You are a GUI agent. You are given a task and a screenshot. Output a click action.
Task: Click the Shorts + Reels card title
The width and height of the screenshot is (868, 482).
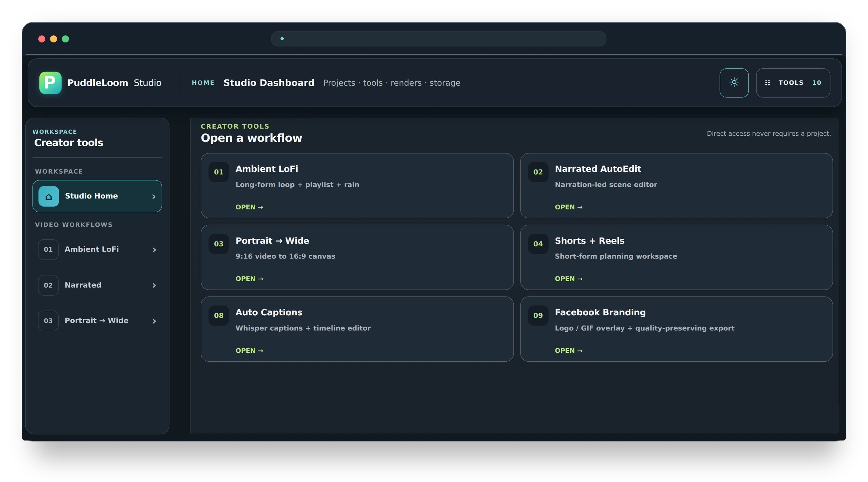click(589, 241)
